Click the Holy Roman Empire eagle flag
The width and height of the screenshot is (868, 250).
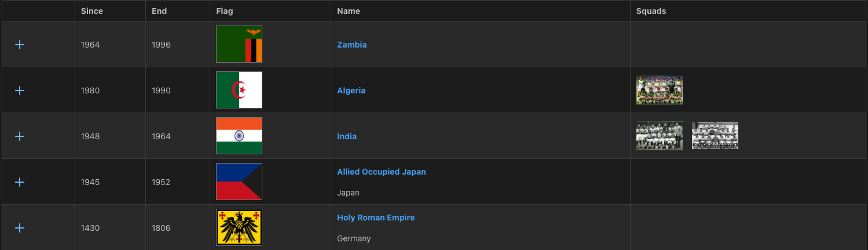coord(239,227)
